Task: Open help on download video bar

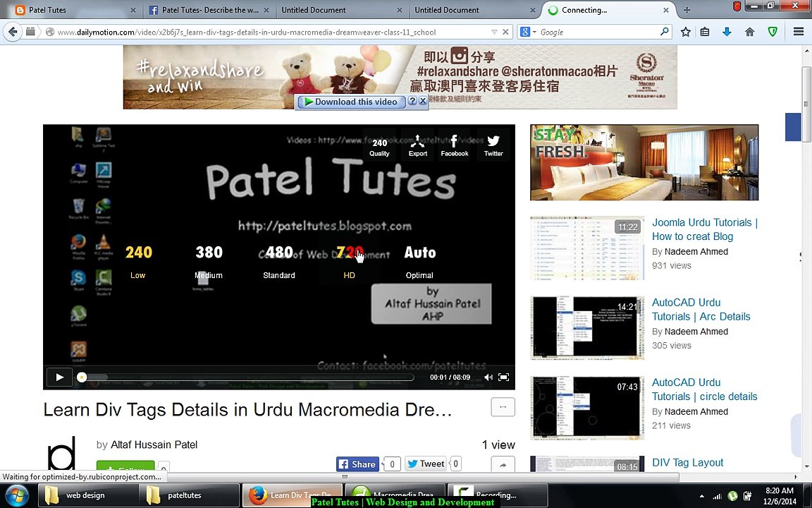Action: pos(412,101)
